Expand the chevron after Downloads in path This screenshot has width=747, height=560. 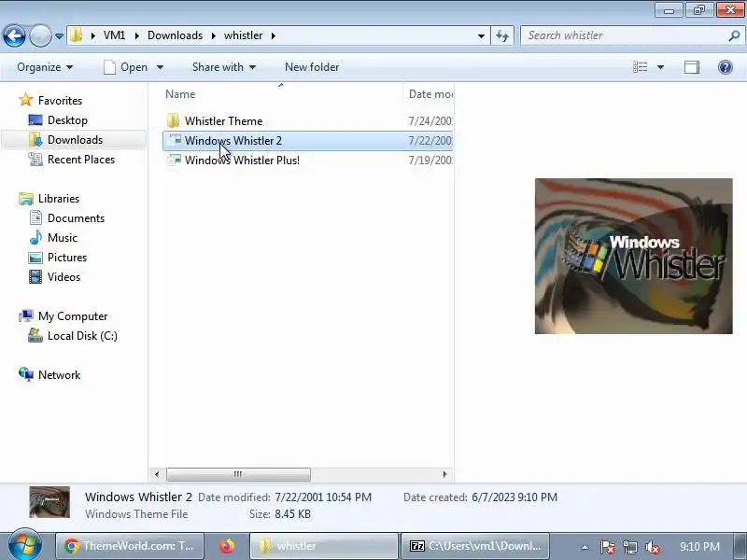pos(214,35)
